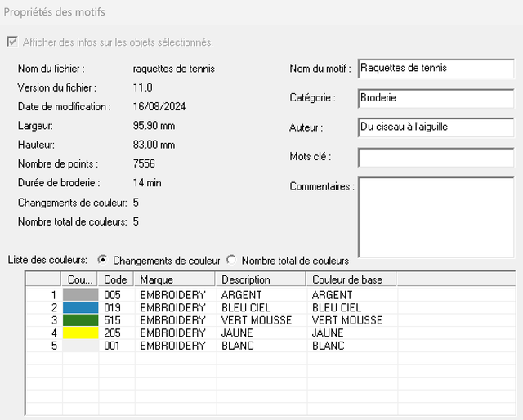Click the Description column header

[261, 279]
